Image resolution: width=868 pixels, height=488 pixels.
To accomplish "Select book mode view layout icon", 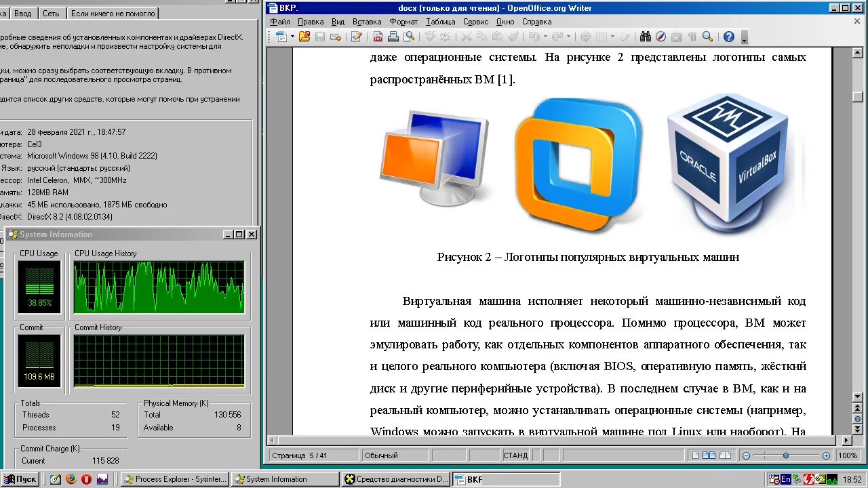I will click(726, 455).
